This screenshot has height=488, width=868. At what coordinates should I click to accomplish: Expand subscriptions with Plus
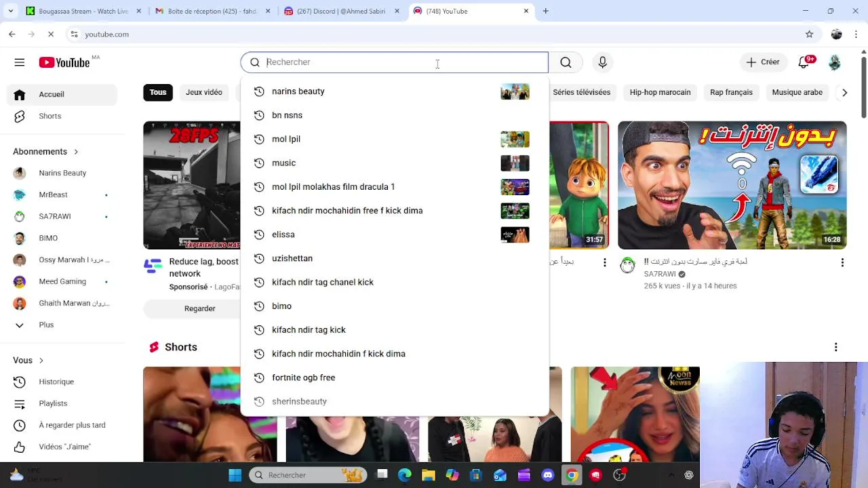(x=62, y=325)
